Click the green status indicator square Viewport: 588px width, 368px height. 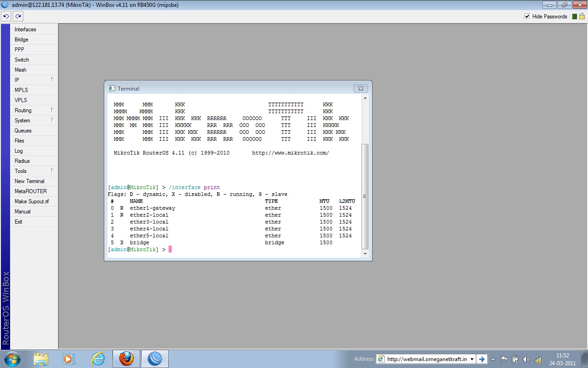574,17
